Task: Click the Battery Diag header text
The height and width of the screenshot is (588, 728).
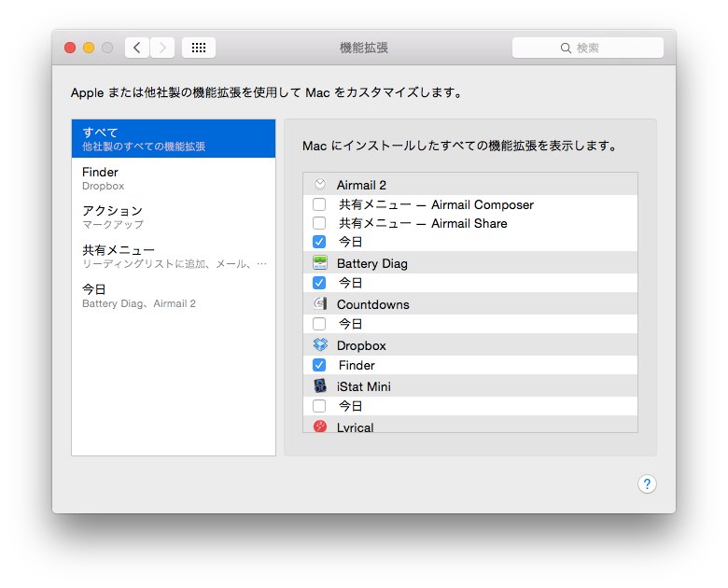Action: pos(371,263)
